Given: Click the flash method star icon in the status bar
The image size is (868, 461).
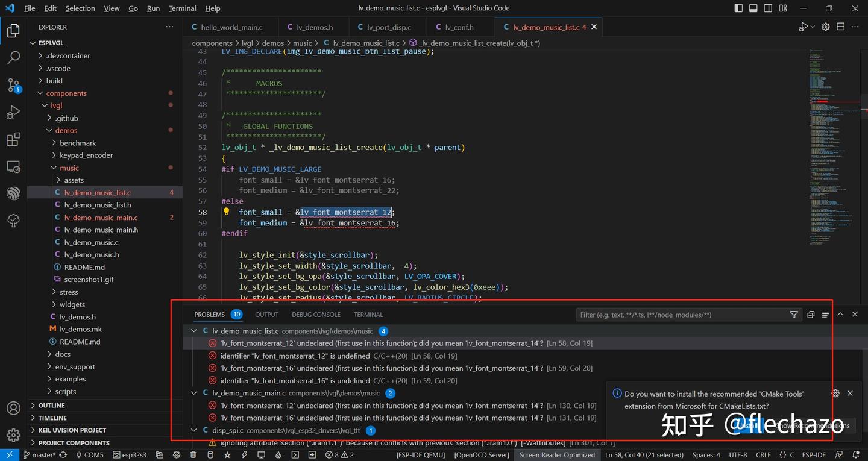Looking at the screenshot, I should (227, 455).
